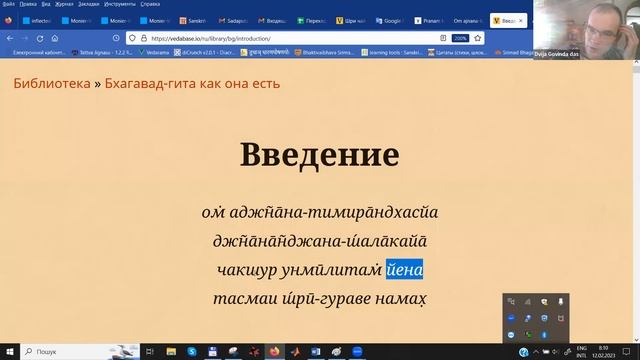Open the browser home page
640x360 pixels.
pyautogui.click(x=55, y=38)
